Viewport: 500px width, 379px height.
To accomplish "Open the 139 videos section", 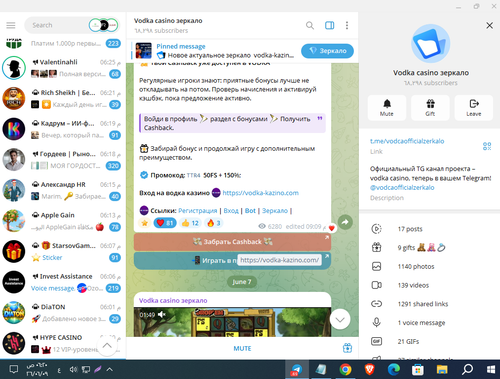I will point(429,285).
